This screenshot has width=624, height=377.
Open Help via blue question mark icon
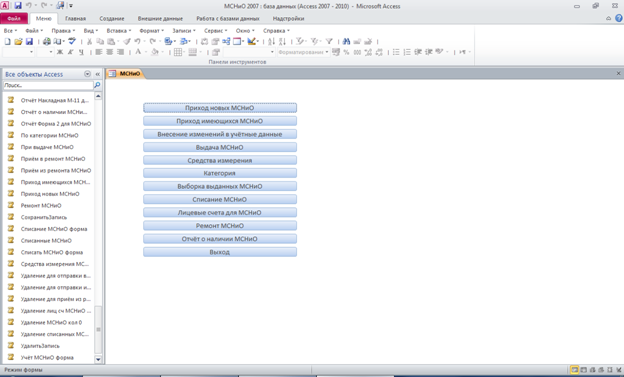pyautogui.click(x=619, y=18)
